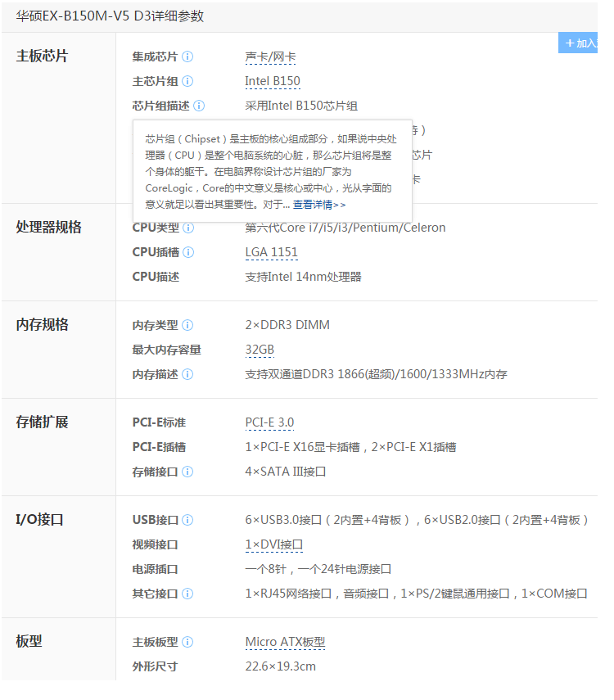
Task: Click the CPU描述 label
Action: 156,277
